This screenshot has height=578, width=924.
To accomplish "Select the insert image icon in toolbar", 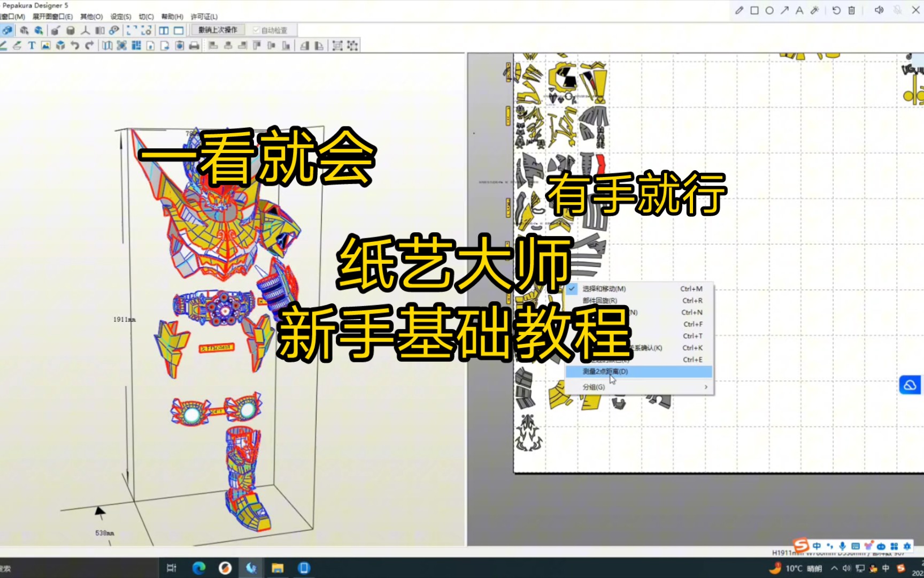I will [46, 45].
